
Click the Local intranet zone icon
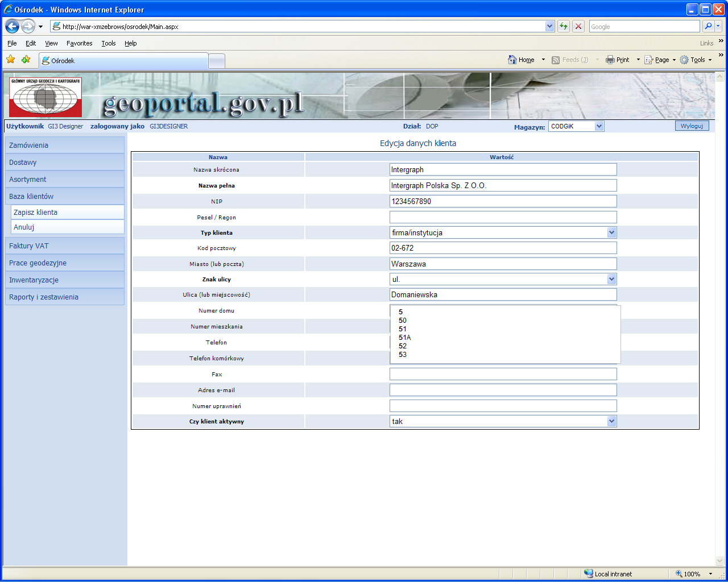coord(589,574)
